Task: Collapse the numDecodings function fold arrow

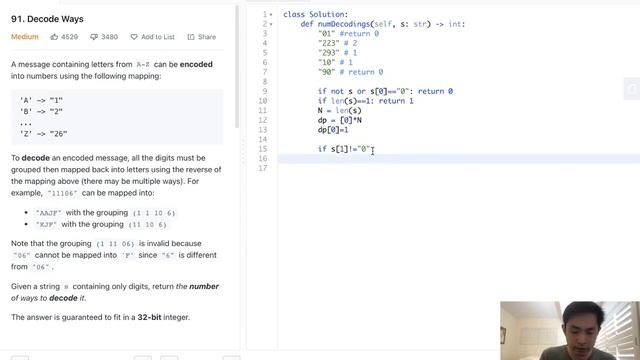Action: [x=271, y=24]
